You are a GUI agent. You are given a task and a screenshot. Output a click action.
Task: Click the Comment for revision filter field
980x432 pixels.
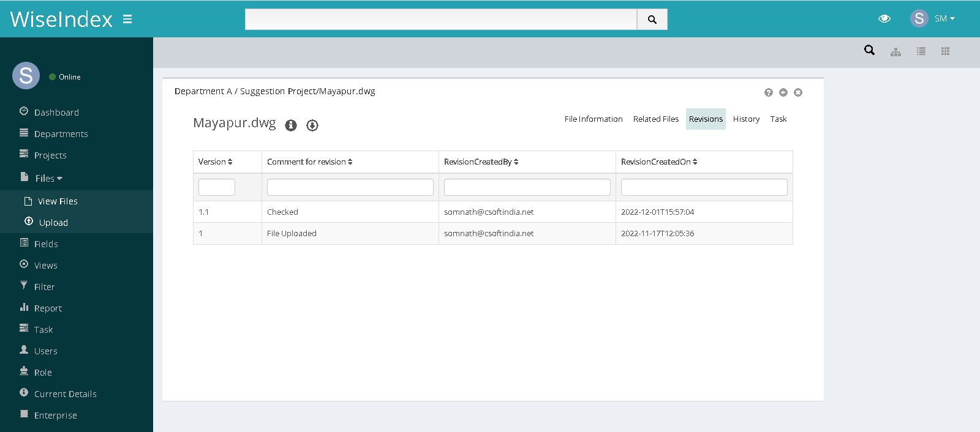350,187
